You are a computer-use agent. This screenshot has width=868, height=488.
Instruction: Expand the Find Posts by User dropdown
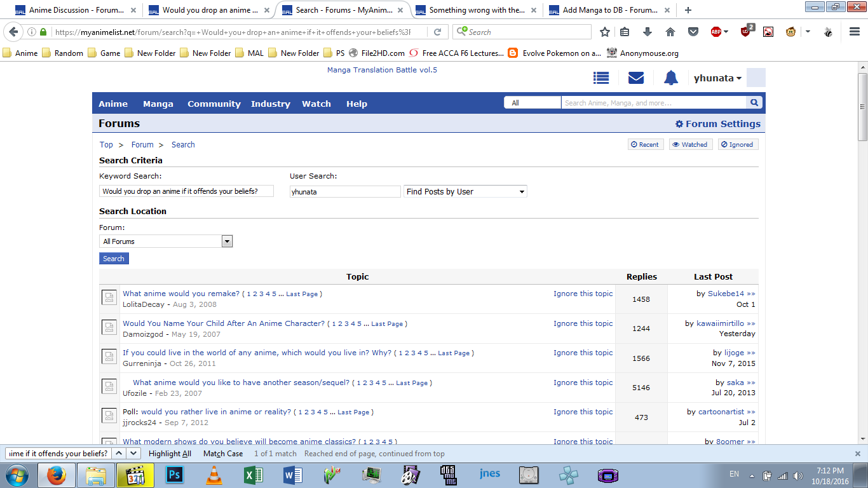(x=465, y=191)
